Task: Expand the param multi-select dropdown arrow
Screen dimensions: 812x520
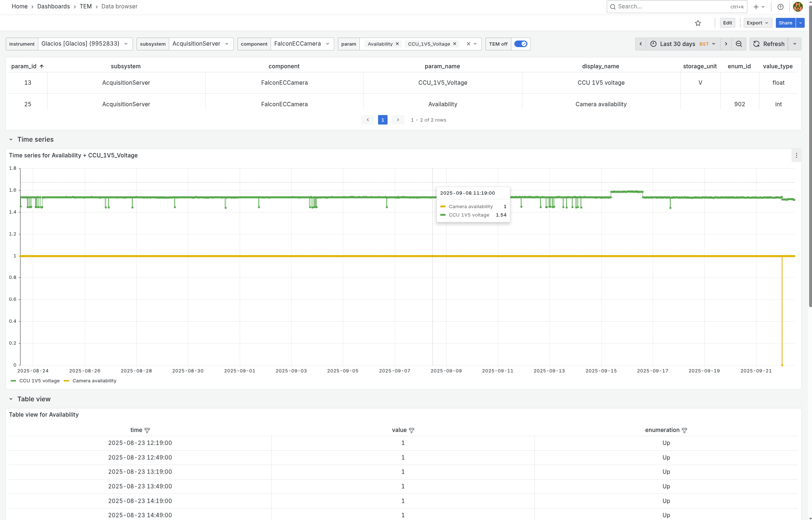Action: coord(475,44)
